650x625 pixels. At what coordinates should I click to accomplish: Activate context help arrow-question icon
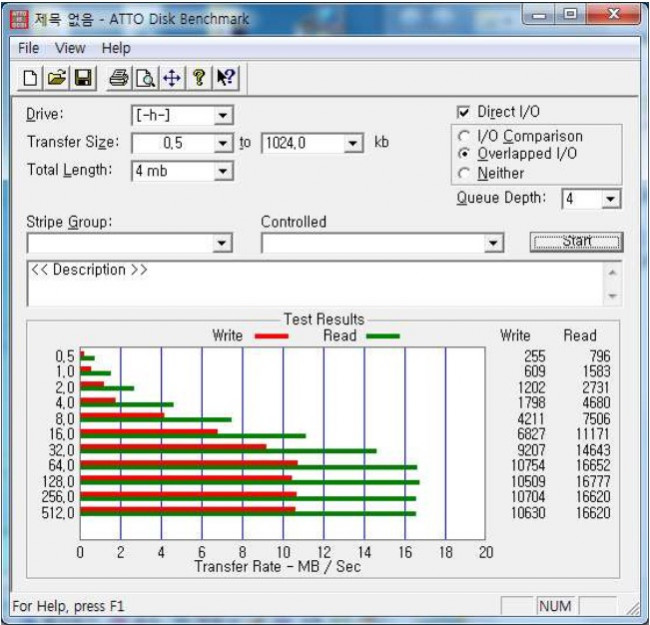coord(226,78)
